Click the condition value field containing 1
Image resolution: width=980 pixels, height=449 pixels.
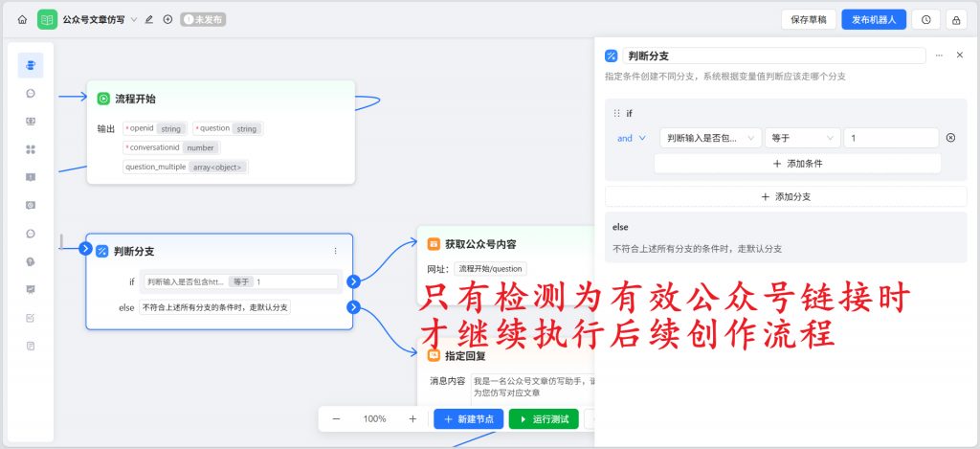(891, 138)
